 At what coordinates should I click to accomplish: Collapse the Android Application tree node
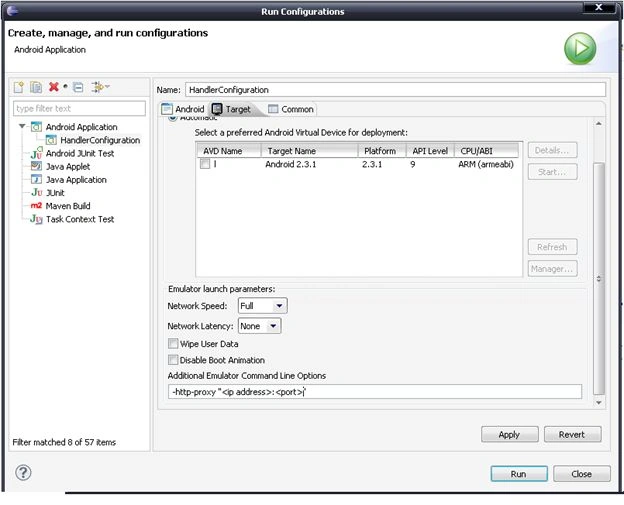[x=22, y=127]
